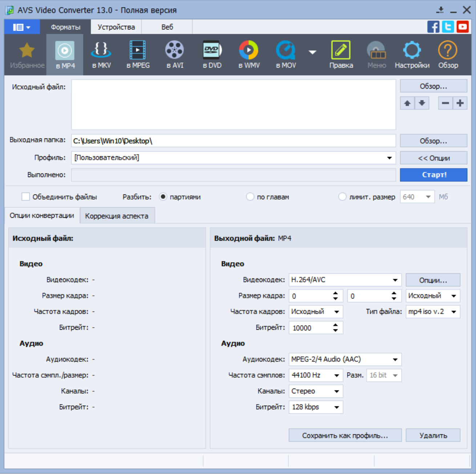The height and width of the screenshot is (474, 476).
Task: Click the Исходный файл list area
Action: 233,105
